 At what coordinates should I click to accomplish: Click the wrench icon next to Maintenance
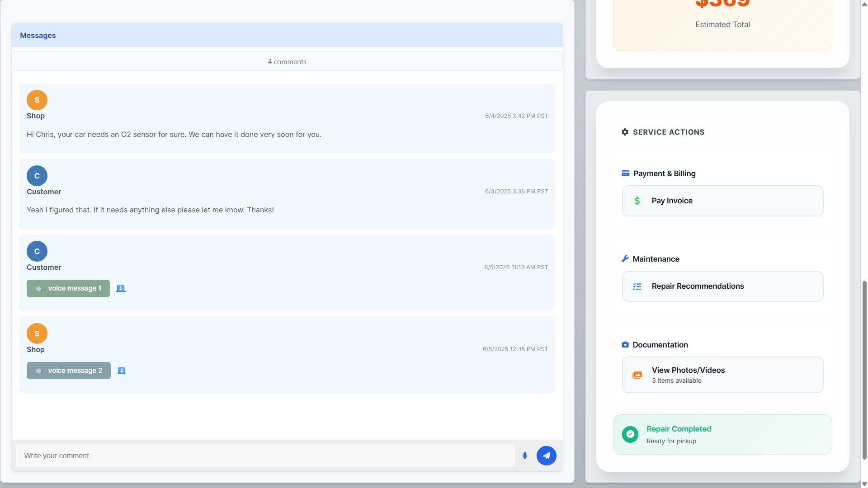pyautogui.click(x=625, y=258)
